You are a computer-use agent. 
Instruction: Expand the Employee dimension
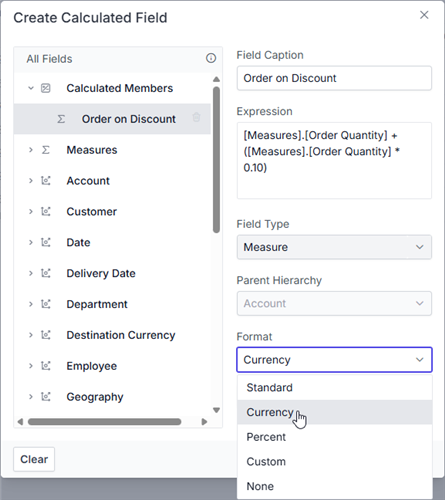tap(31, 366)
